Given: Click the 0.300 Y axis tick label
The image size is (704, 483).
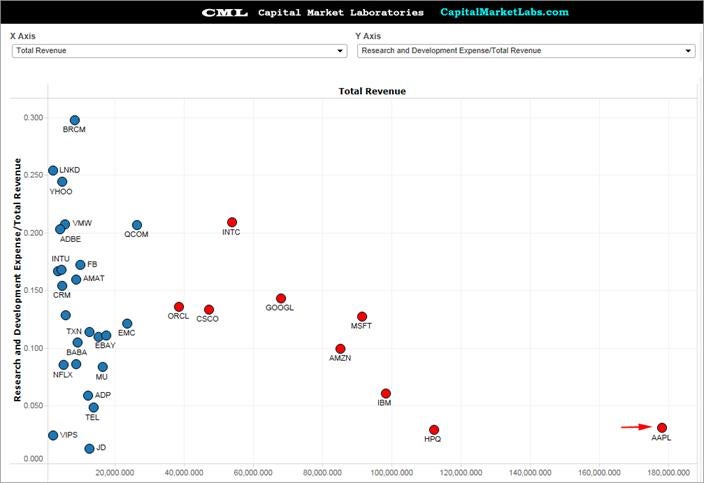Looking at the screenshot, I should point(34,118).
